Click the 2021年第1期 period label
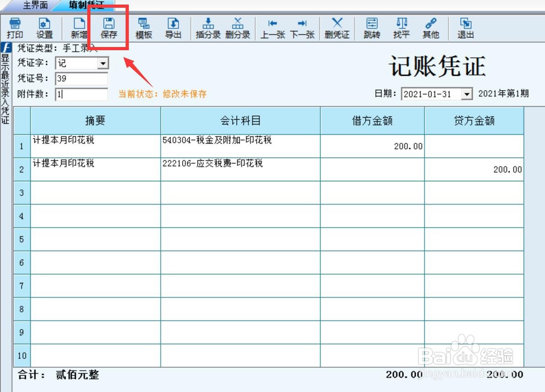 (x=503, y=94)
